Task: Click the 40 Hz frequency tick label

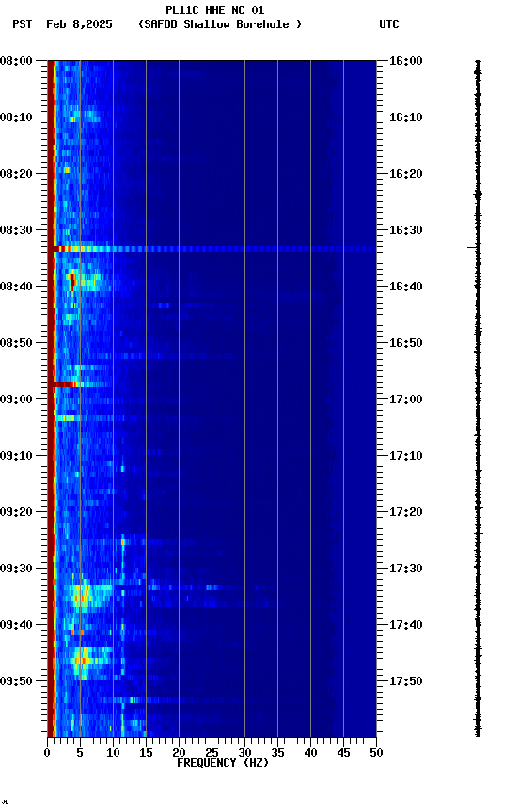Action: tap(310, 753)
